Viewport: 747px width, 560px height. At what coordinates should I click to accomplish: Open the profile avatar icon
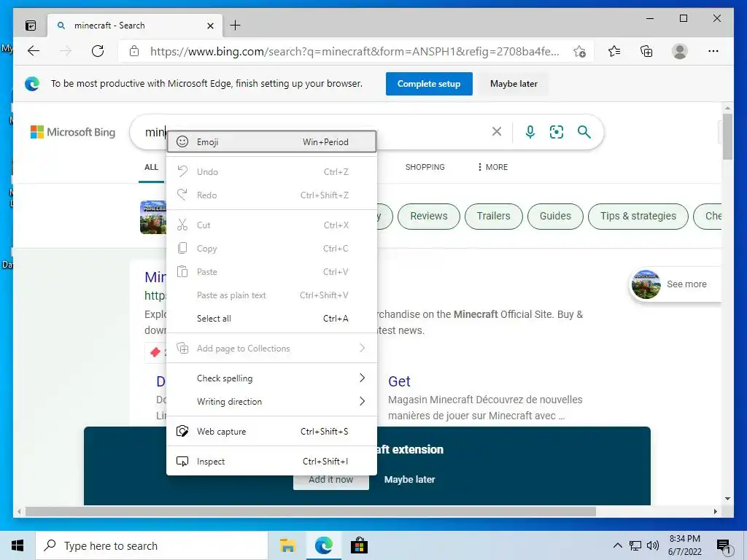[x=680, y=51]
